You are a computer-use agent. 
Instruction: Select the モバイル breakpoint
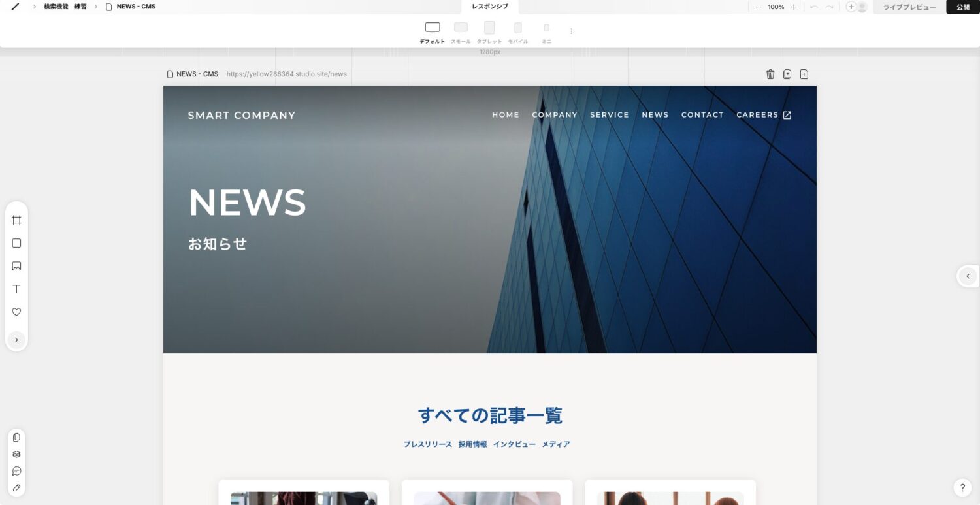tap(517, 31)
